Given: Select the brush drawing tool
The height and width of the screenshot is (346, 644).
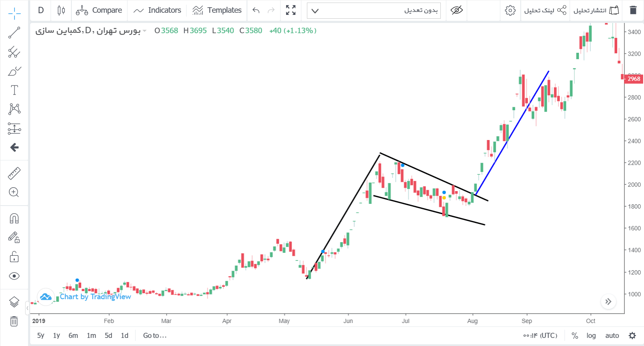Looking at the screenshot, I should (x=14, y=71).
